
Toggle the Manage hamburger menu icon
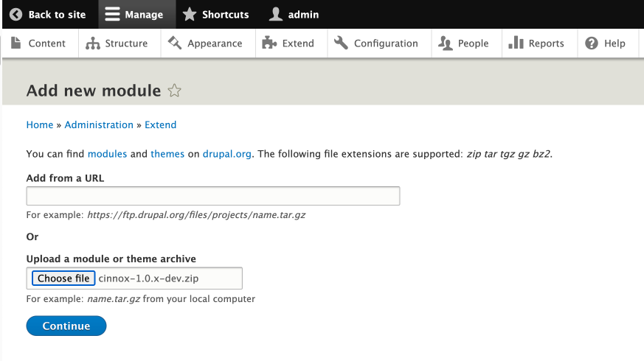tap(112, 15)
